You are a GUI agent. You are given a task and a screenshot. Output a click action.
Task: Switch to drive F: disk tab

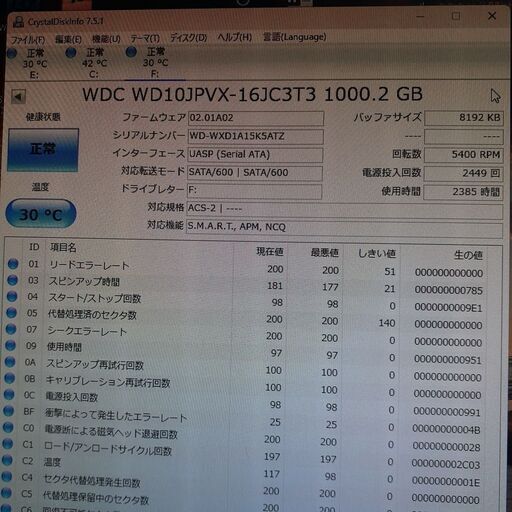point(155,63)
